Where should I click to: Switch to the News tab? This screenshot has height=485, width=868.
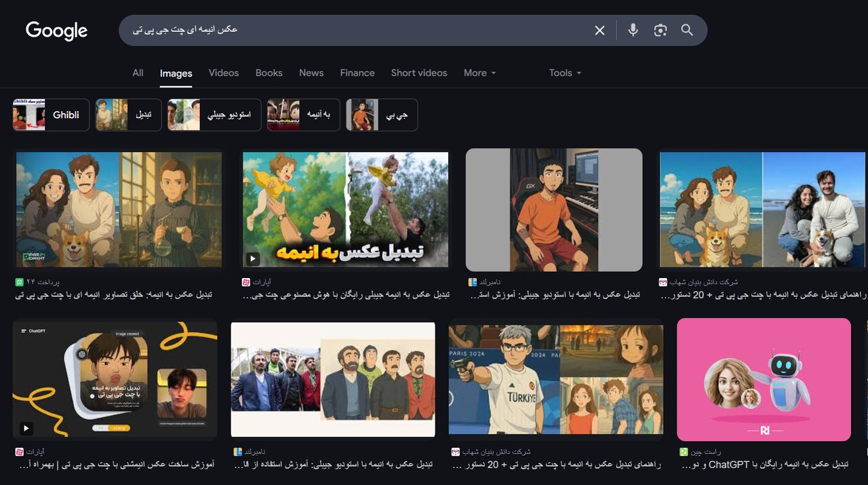311,73
